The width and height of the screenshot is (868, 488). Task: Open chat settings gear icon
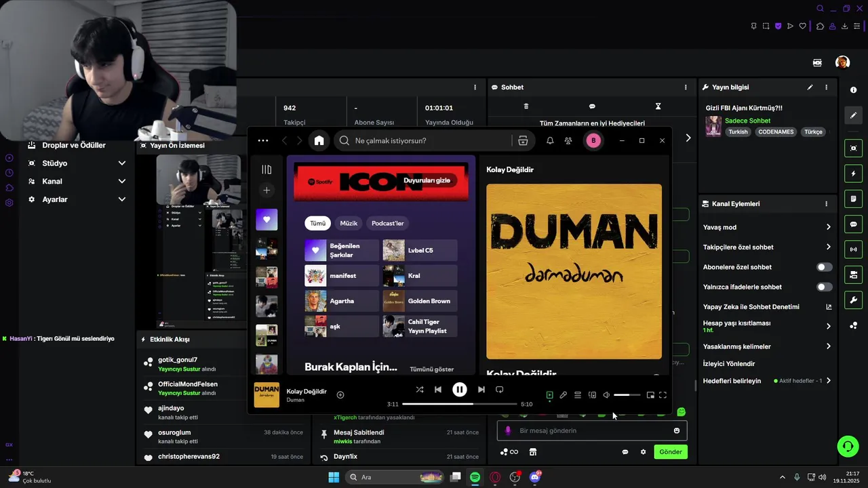pyautogui.click(x=644, y=452)
